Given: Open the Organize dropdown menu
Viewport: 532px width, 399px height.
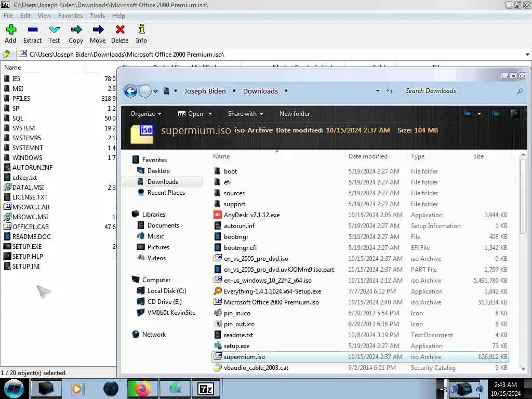Looking at the screenshot, I should click(x=146, y=114).
